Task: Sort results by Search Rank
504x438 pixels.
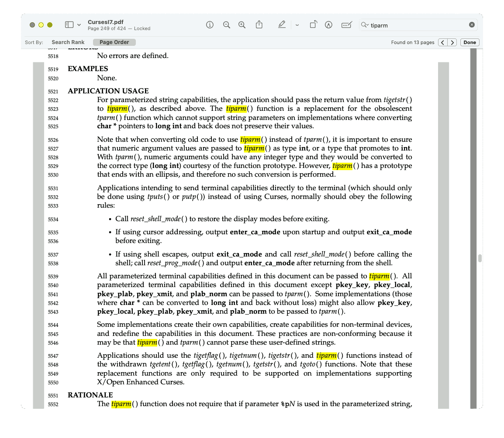Action: (x=68, y=42)
